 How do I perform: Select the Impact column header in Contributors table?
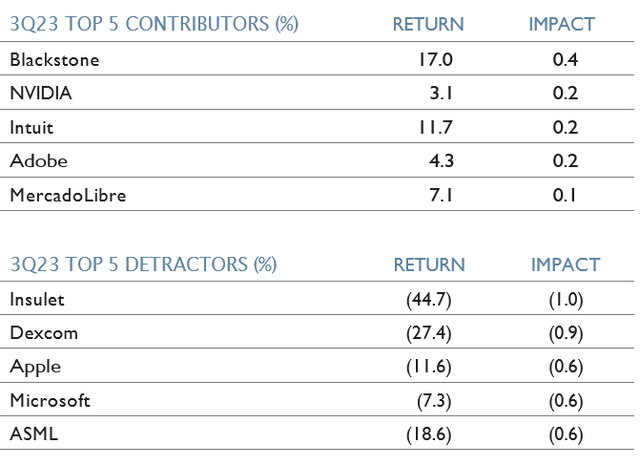click(561, 24)
